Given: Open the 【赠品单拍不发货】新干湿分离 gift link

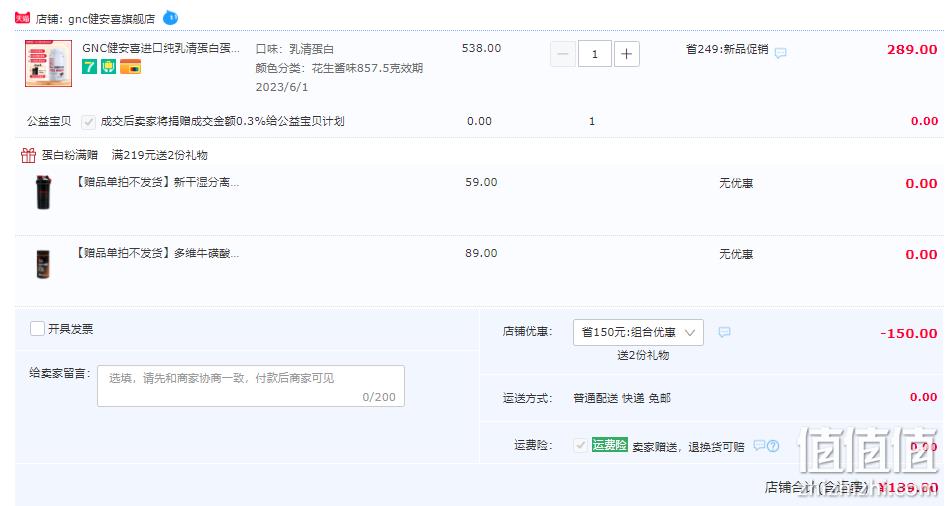Looking at the screenshot, I should 156,182.
